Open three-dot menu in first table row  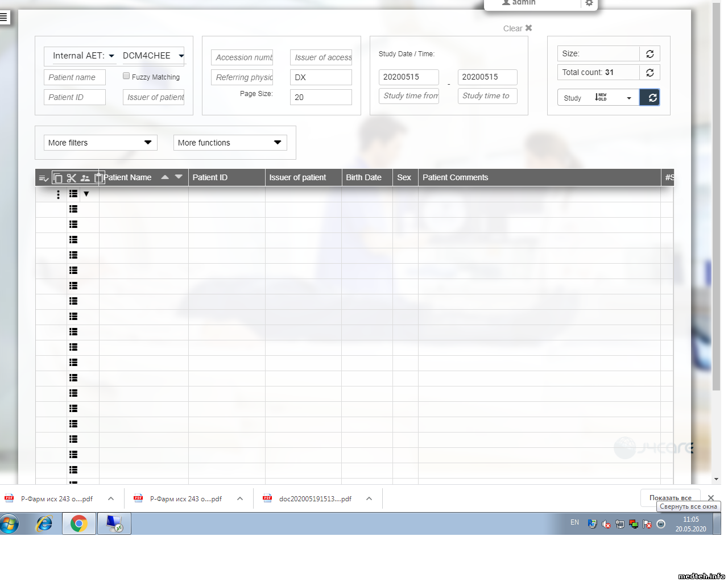click(x=58, y=194)
